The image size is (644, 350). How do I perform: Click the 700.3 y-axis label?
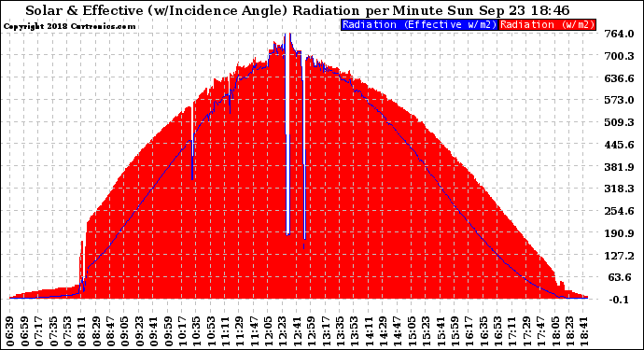tap(619, 56)
